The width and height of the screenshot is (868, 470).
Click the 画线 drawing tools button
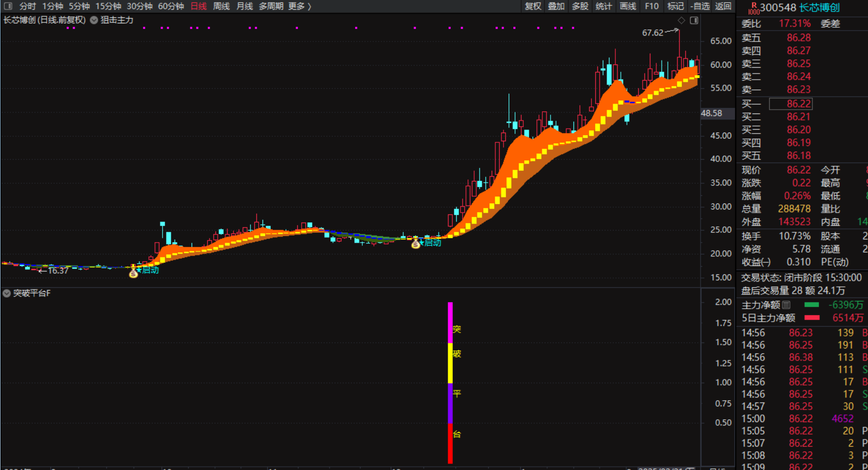628,6
